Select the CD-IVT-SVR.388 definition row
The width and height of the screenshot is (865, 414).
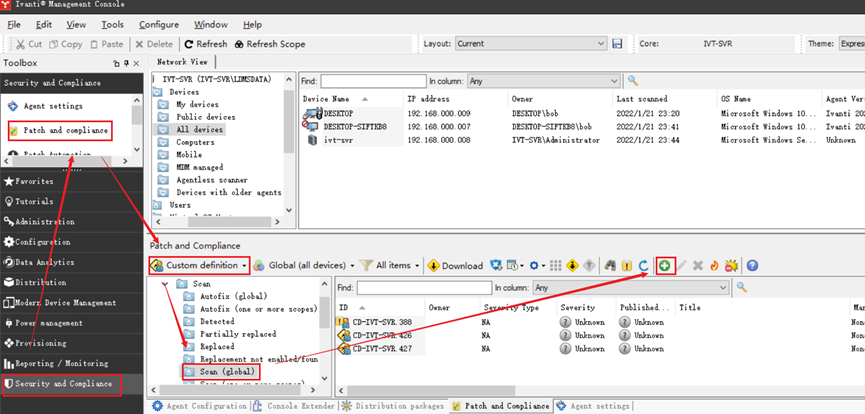(381, 321)
